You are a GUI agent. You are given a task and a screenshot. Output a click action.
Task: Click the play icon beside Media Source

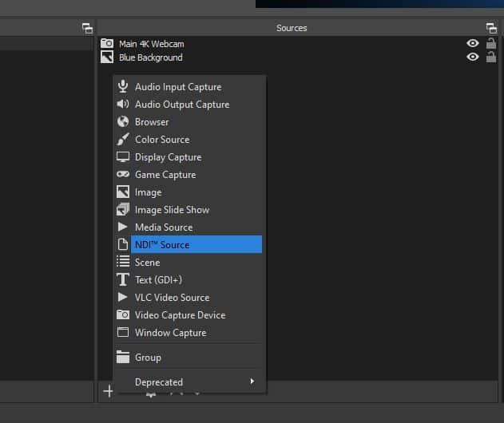click(x=122, y=227)
